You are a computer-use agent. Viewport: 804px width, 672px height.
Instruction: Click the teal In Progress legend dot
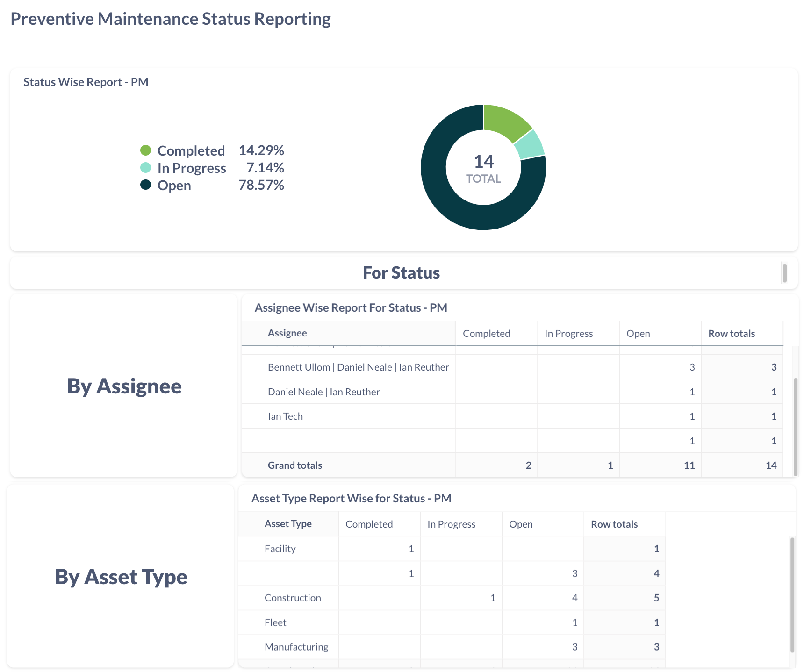146,168
